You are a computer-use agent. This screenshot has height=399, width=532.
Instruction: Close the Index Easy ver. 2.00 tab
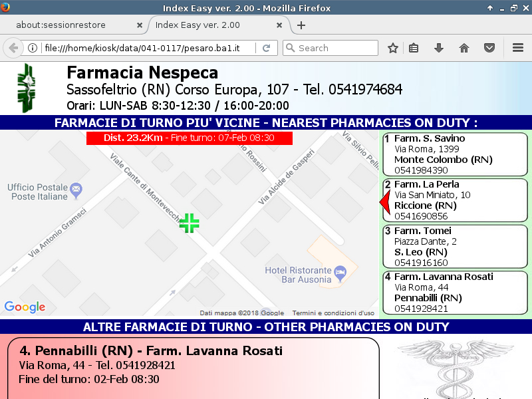tap(280, 25)
